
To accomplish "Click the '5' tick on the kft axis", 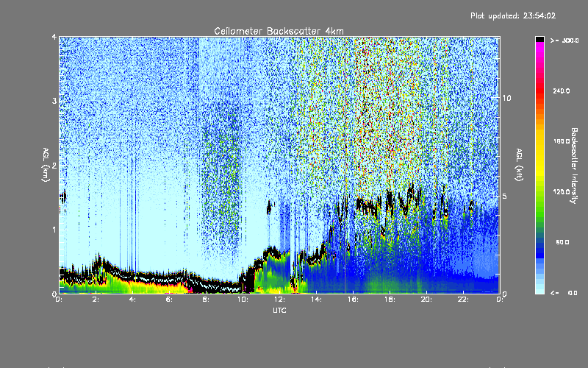I will pyautogui.click(x=505, y=196).
